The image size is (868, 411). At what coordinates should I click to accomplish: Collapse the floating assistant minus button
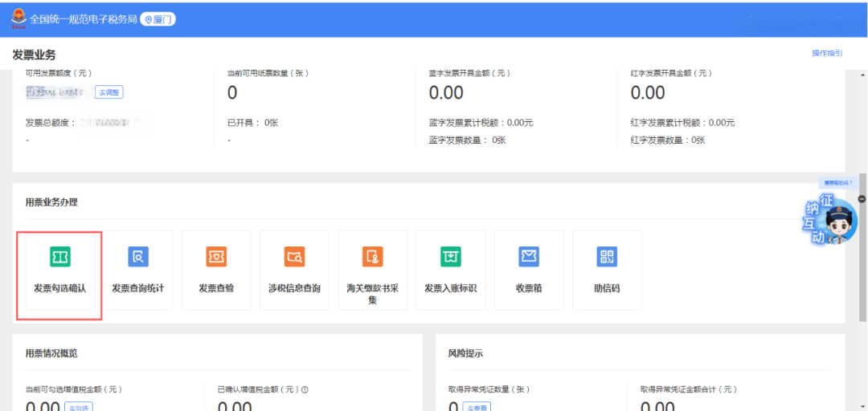[862, 198]
